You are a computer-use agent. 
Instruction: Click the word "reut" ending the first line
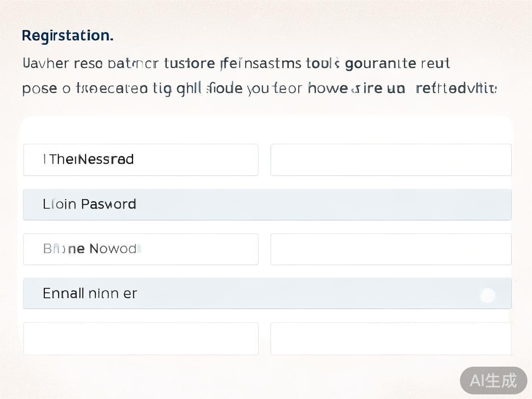pos(435,63)
